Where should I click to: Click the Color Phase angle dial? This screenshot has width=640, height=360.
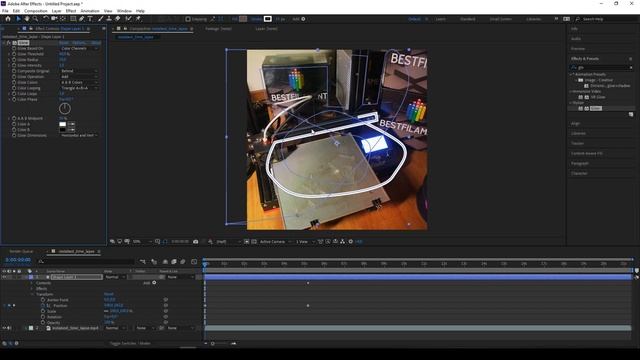point(65,109)
